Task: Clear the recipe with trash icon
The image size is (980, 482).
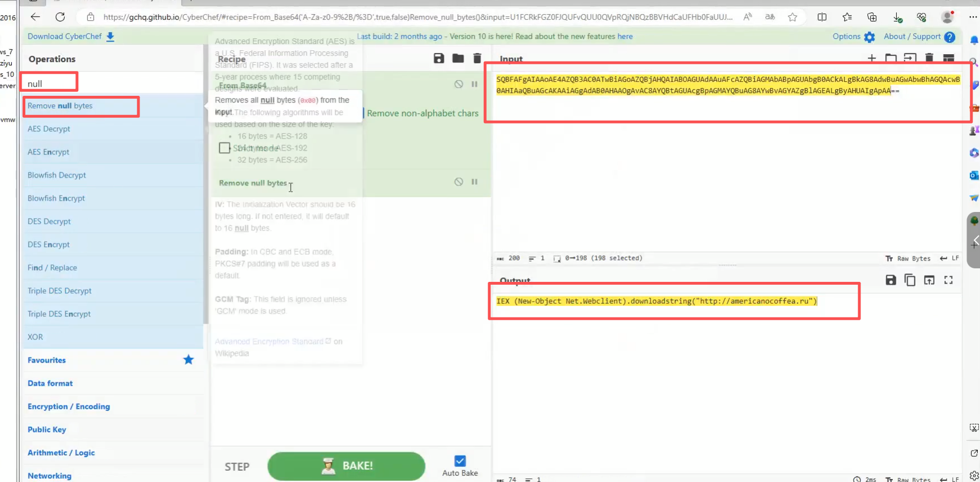Action: click(477, 58)
